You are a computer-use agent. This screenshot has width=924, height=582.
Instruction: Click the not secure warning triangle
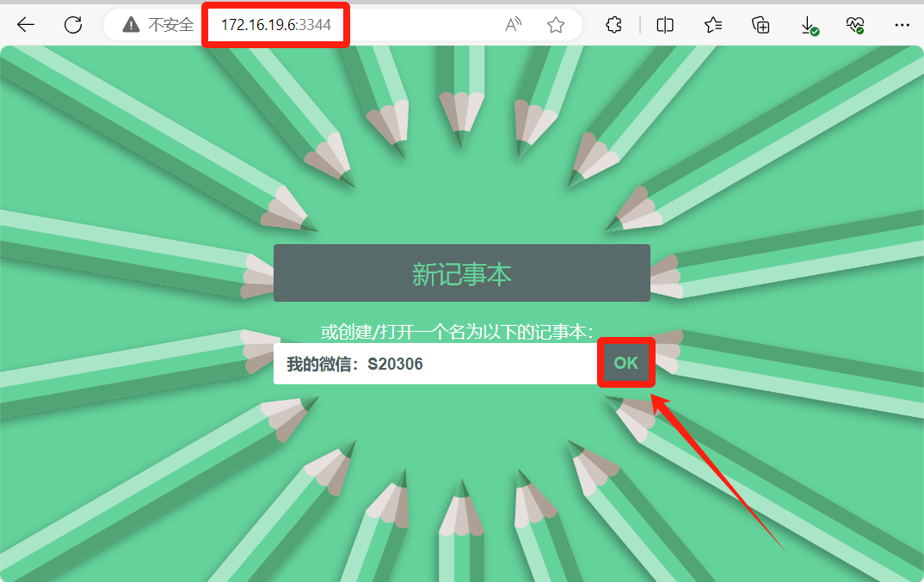[131, 25]
